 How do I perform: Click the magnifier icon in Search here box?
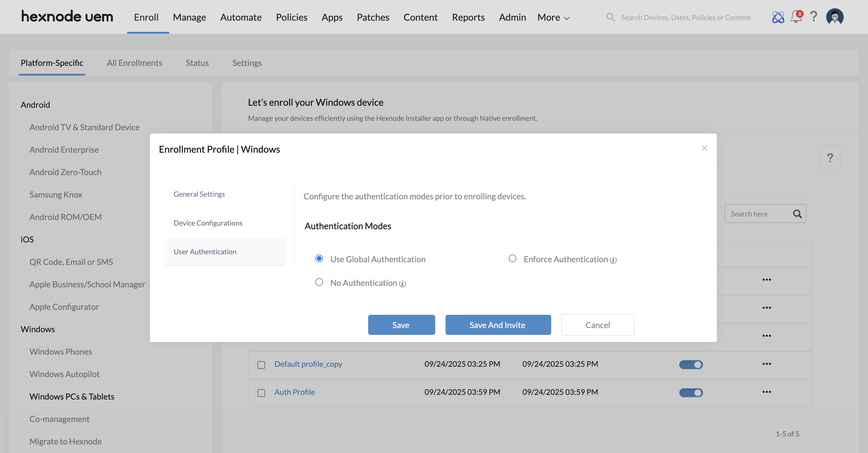[797, 214]
